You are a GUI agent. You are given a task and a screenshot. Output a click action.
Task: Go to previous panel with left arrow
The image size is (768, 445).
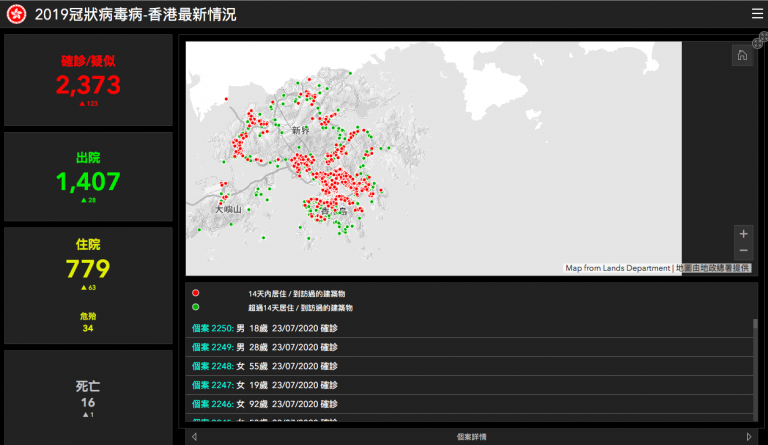coord(194,437)
